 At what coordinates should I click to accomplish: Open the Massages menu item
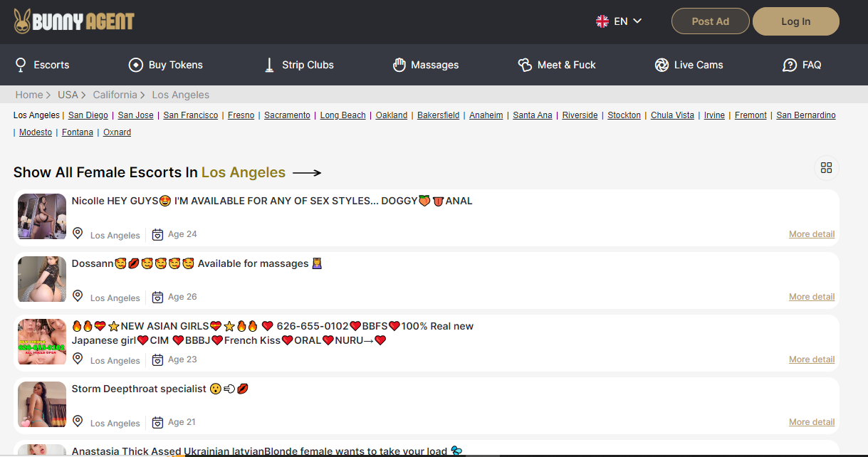pyautogui.click(x=426, y=65)
